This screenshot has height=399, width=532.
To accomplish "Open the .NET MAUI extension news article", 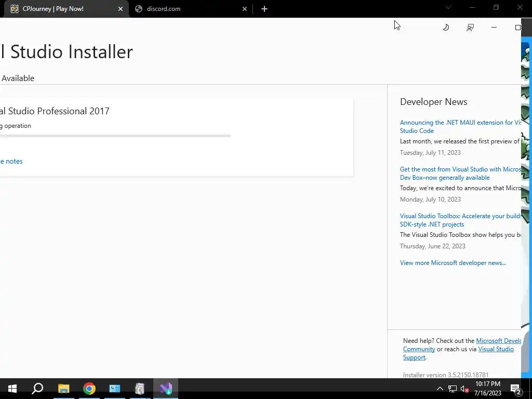I will click(x=460, y=127).
